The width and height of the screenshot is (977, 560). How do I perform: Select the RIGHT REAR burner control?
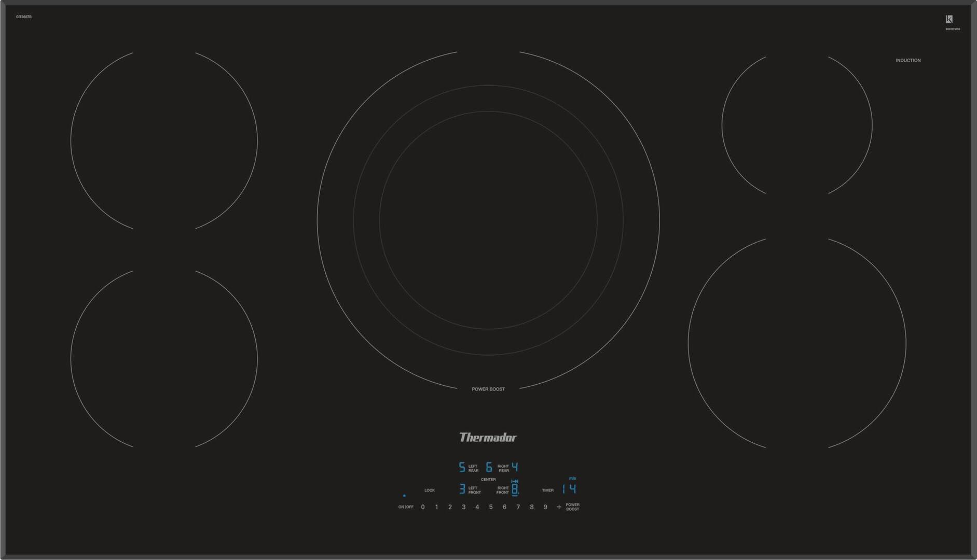(x=503, y=468)
